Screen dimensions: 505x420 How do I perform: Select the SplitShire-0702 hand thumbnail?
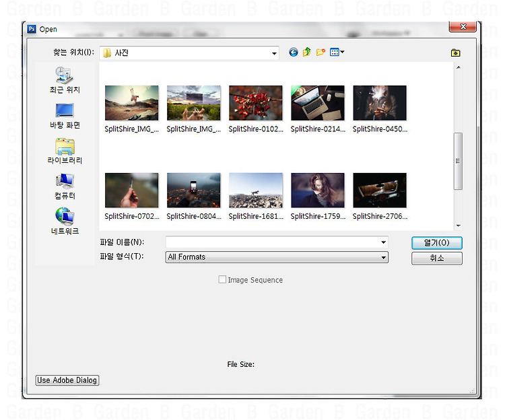click(131, 190)
